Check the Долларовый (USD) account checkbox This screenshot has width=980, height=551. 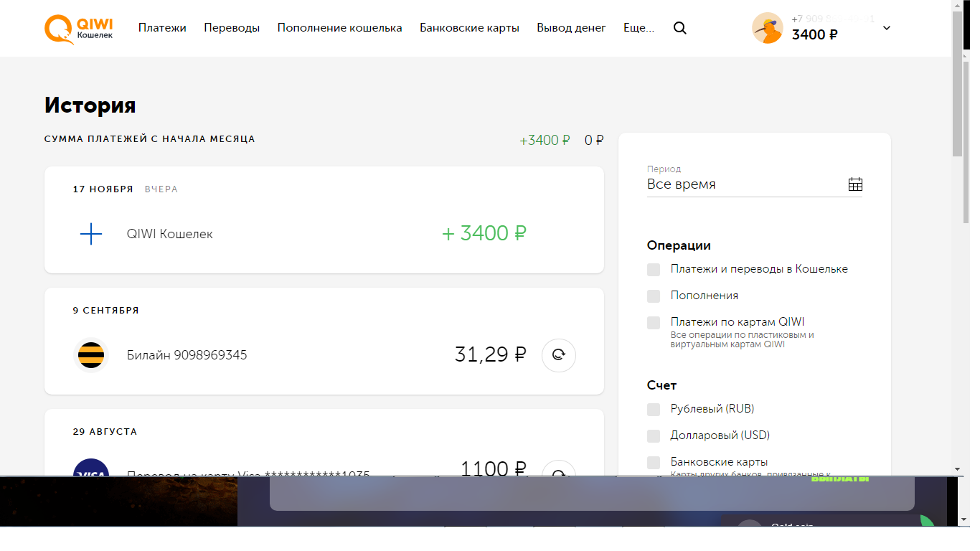tap(654, 435)
